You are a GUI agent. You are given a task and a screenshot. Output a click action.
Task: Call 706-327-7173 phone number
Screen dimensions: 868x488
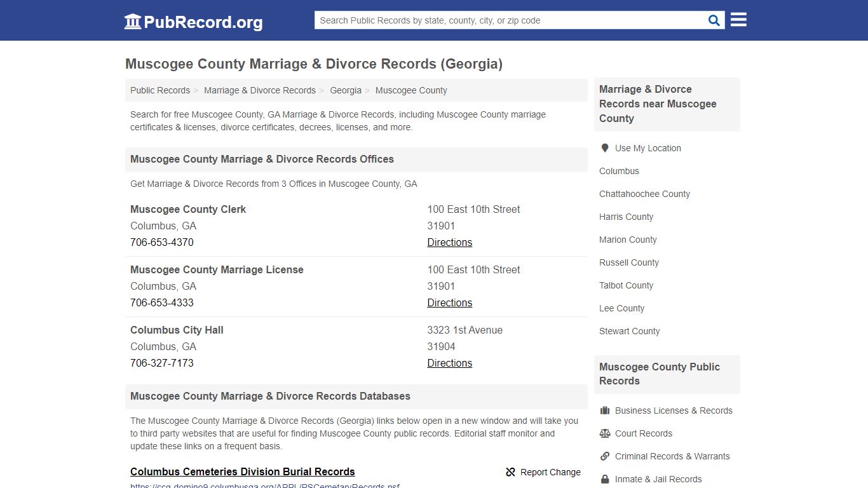pos(162,363)
